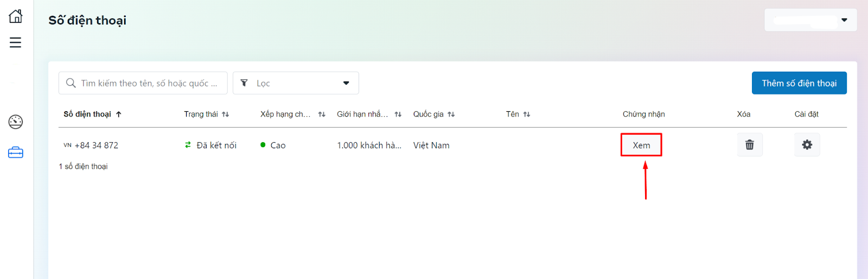The height and width of the screenshot is (279, 868).
Task: Go to the home icon in sidebar
Action: click(16, 16)
